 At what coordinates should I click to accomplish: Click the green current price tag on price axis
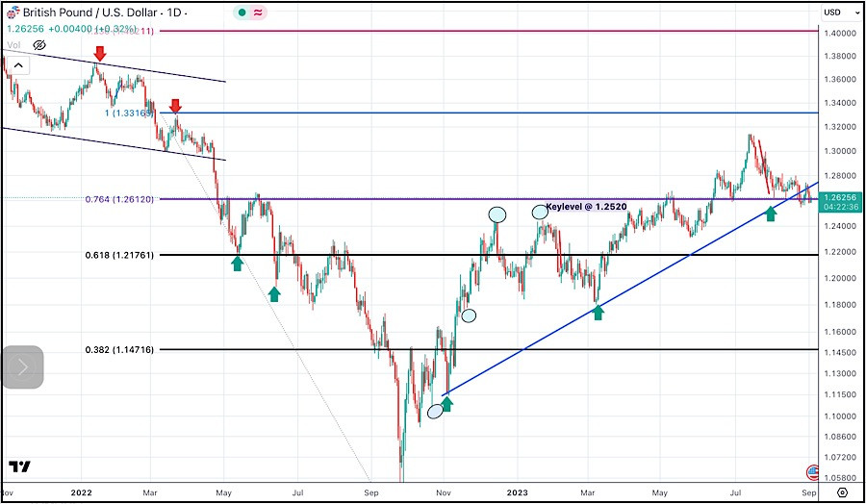click(x=840, y=202)
